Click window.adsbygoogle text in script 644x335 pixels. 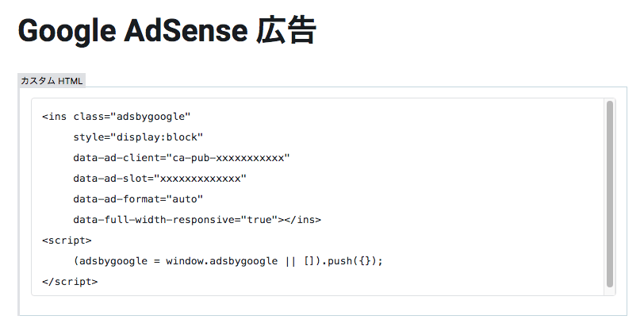coord(222,261)
